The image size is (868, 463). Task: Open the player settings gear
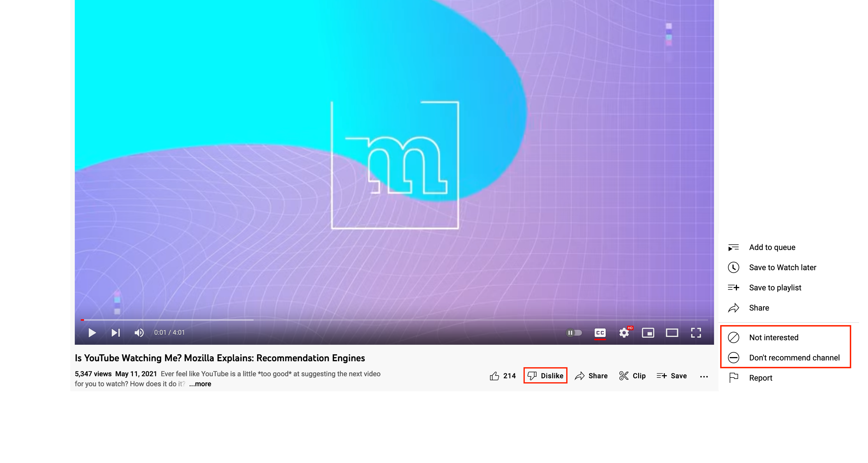pyautogui.click(x=624, y=333)
